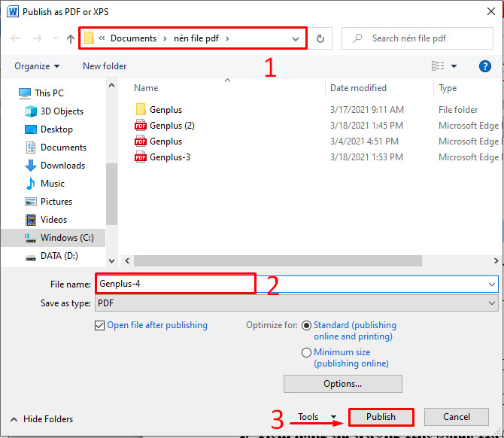Click date 3/17/2021 9:11 AM
504x438 pixels.
[367, 110]
